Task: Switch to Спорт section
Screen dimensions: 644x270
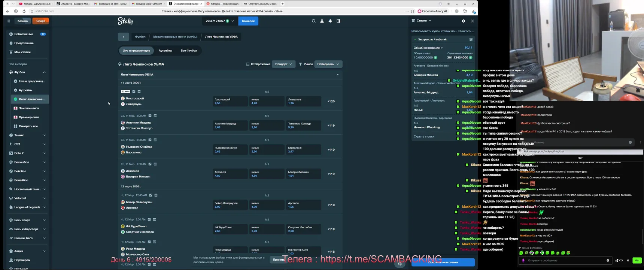Action: (x=41, y=21)
